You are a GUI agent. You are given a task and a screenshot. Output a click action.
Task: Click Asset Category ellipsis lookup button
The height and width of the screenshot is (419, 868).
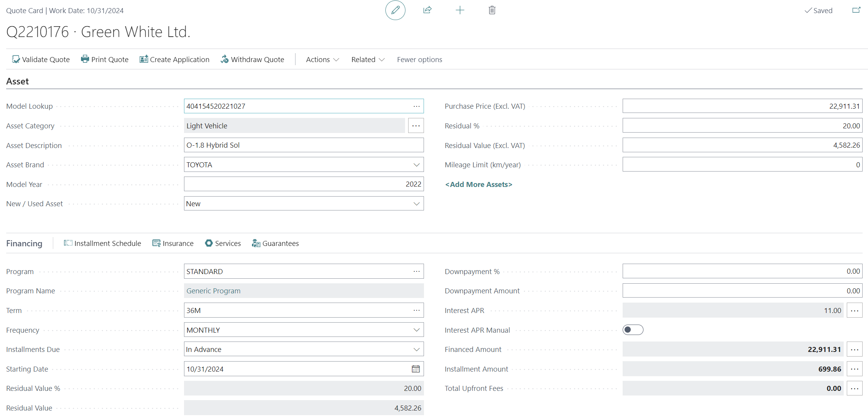[416, 126]
